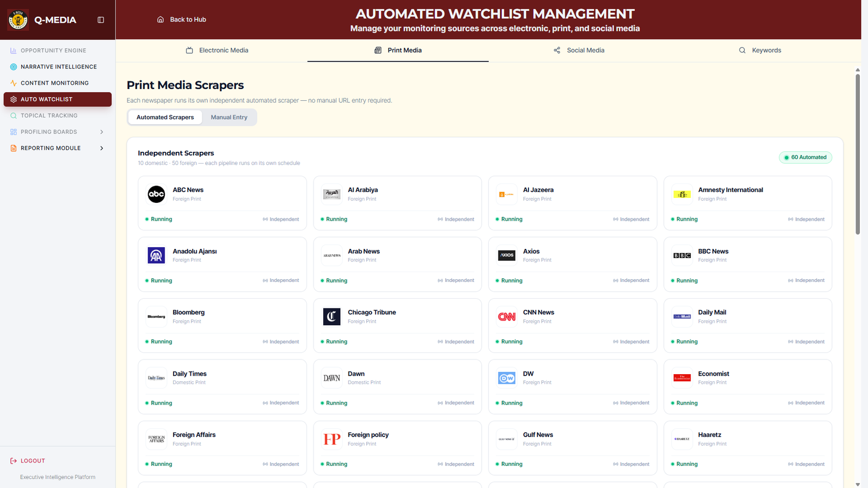Click the vertical scrollbar thumb

tap(858, 154)
